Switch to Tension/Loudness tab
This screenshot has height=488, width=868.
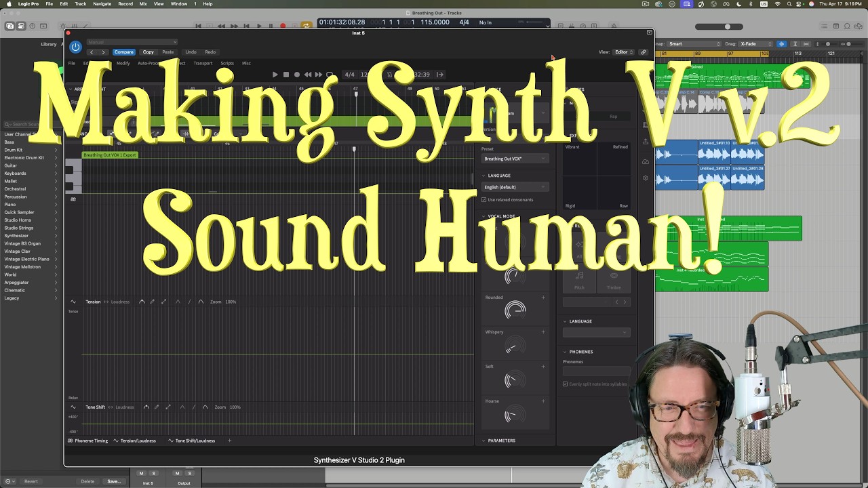point(134,441)
